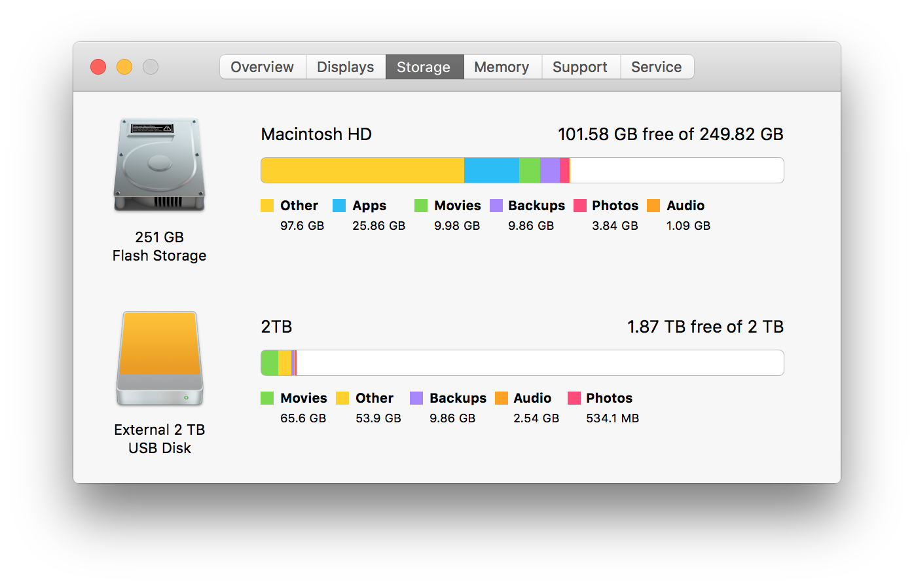This screenshot has height=588, width=914.
Task: Switch to the Service tab
Action: [x=657, y=67]
